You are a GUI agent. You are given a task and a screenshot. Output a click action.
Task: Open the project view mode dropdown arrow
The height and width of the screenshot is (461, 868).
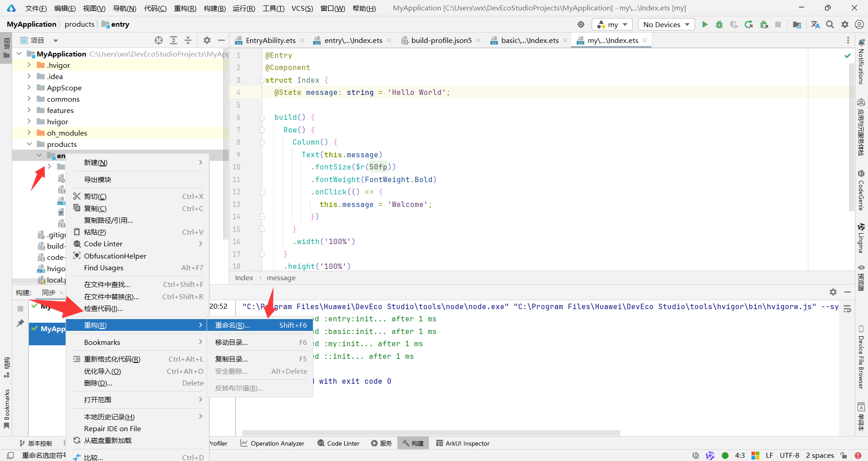pyautogui.click(x=56, y=41)
